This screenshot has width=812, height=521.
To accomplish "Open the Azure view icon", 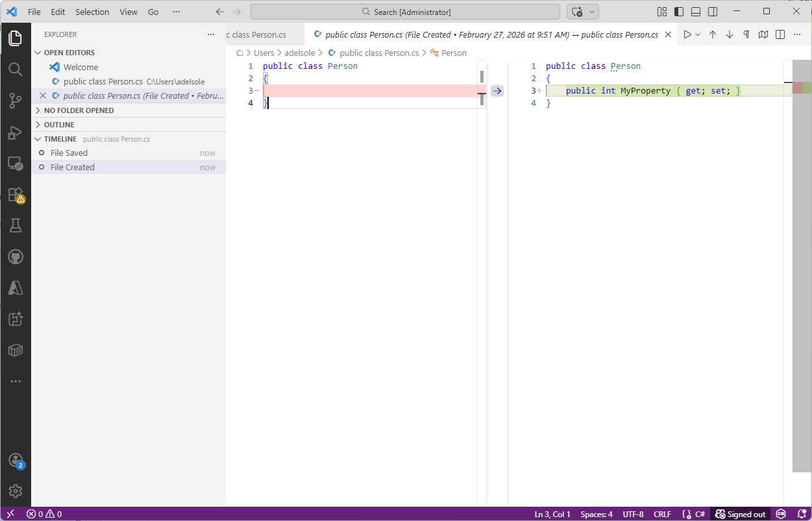I will 16,288.
